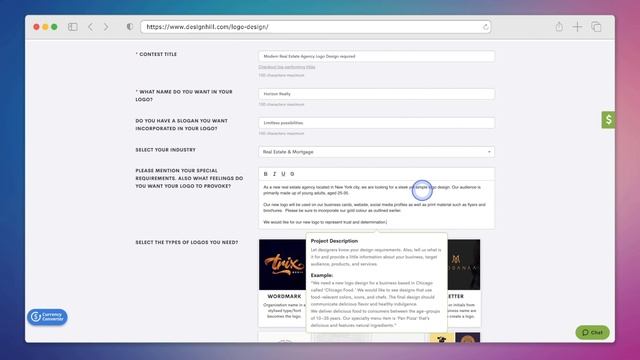Click the green dollar sign side tab
The height and width of the screenshot is (360, 640).
(x=608, y=120)
